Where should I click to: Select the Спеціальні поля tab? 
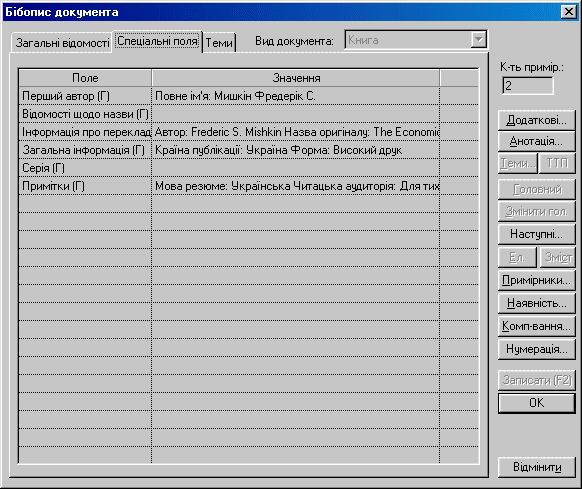(x=157, y=41)
